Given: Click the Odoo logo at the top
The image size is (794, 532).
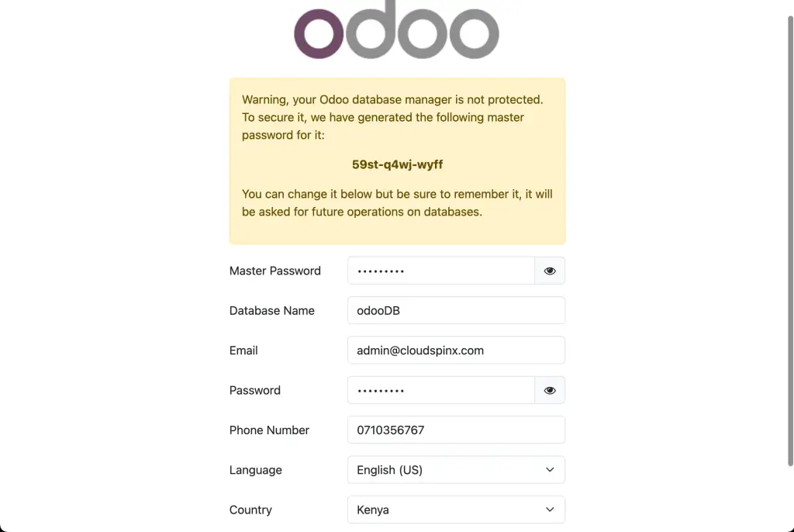Looking at the screenshot, I should tap(397, 31).
